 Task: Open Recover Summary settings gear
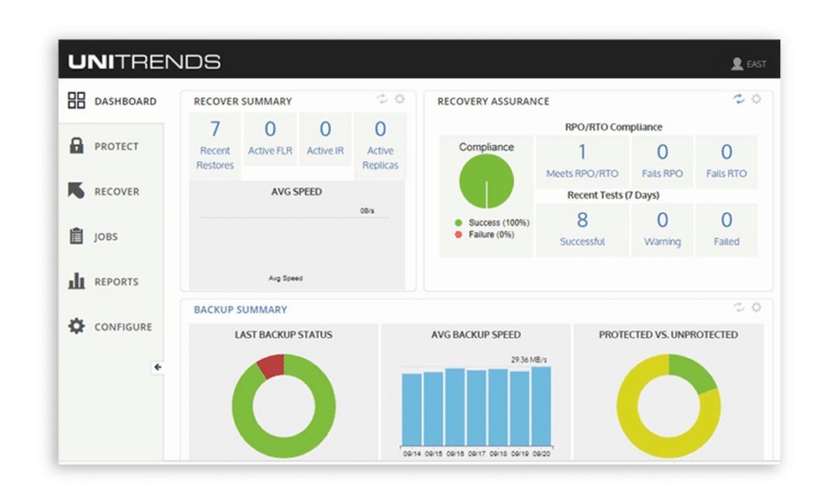399,99
